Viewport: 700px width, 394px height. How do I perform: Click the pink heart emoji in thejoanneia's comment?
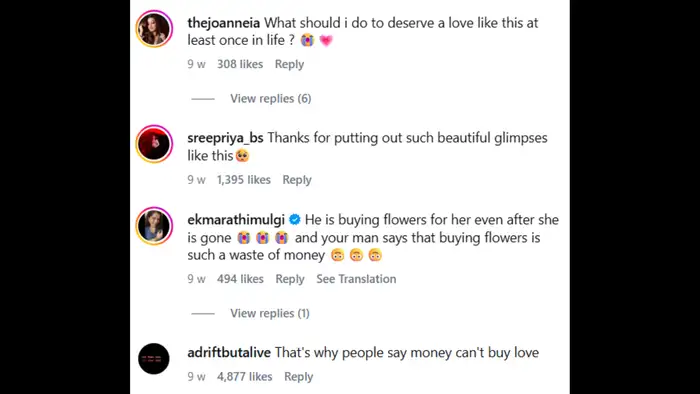pos(326,41)
